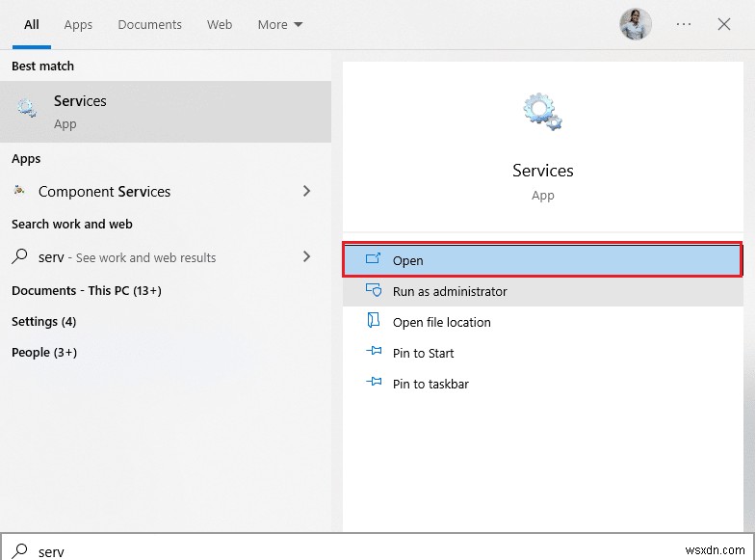Screen dimensions: 756x560
Task: Show Settings (4) search results
Action: tap(43, 321)
